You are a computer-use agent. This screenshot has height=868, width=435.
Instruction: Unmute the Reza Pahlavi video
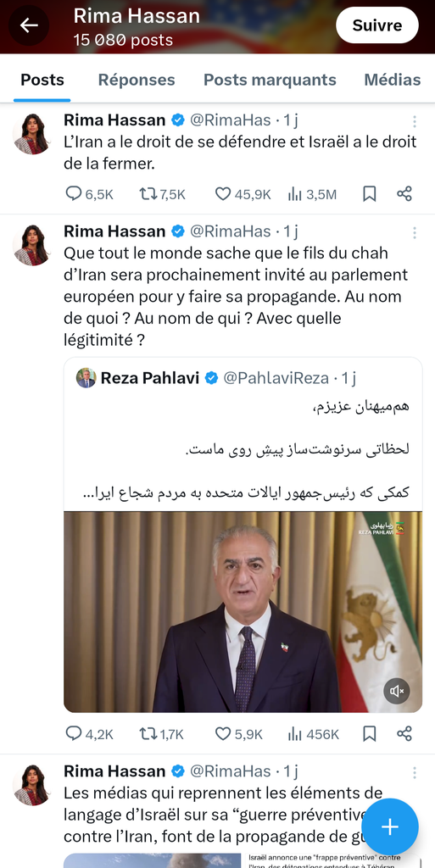[397, 691]
